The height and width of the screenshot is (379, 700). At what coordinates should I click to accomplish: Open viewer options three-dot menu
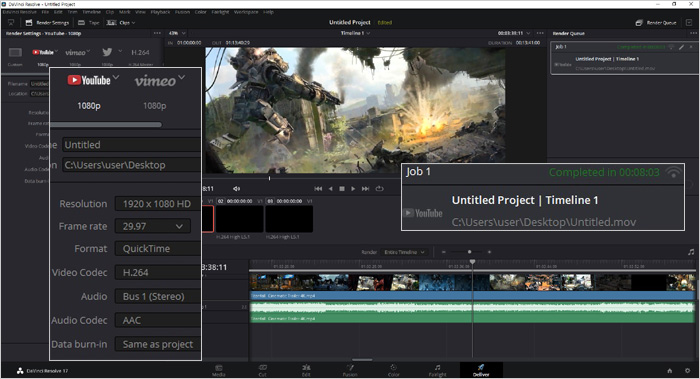pos(540,33)
